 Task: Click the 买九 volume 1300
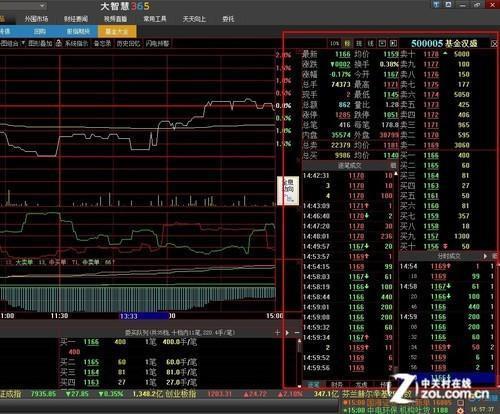(x=462, y=236)
